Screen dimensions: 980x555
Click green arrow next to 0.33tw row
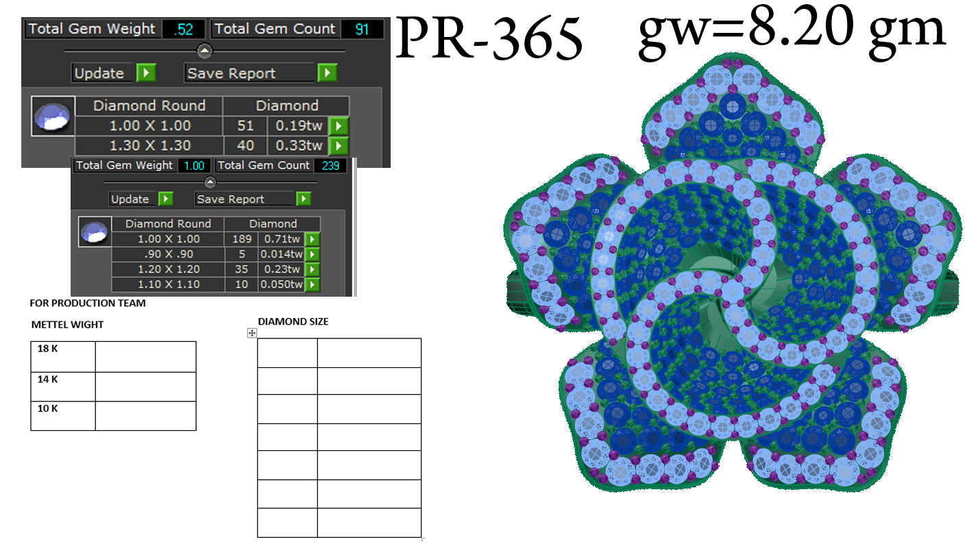tap(339, 145)
